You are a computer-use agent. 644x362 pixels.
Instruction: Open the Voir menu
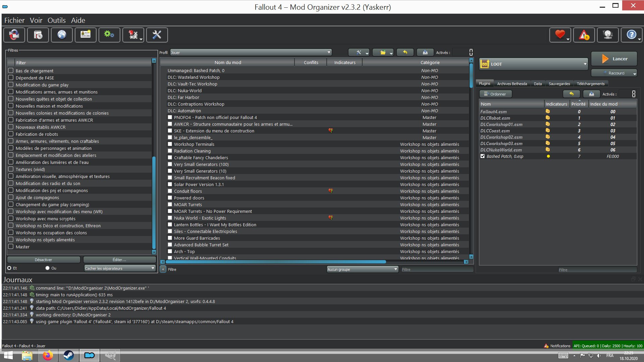(x=36, y=20)
